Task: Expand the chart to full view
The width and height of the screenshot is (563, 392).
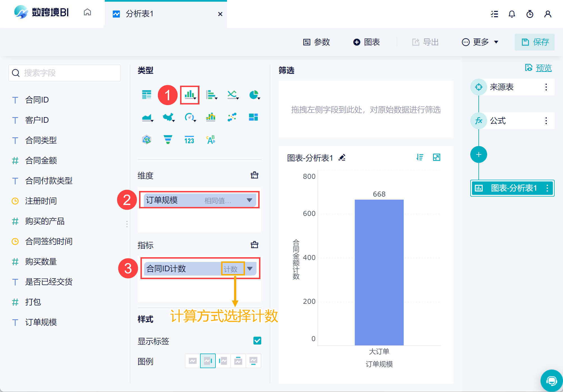Action: point(437,157)
